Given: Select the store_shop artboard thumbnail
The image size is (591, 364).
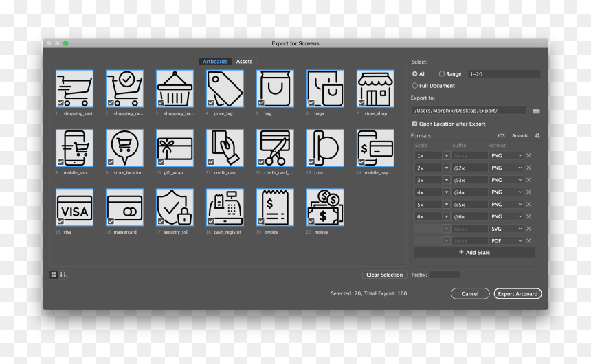Looking at the screenshot, I should coord(375,89).
